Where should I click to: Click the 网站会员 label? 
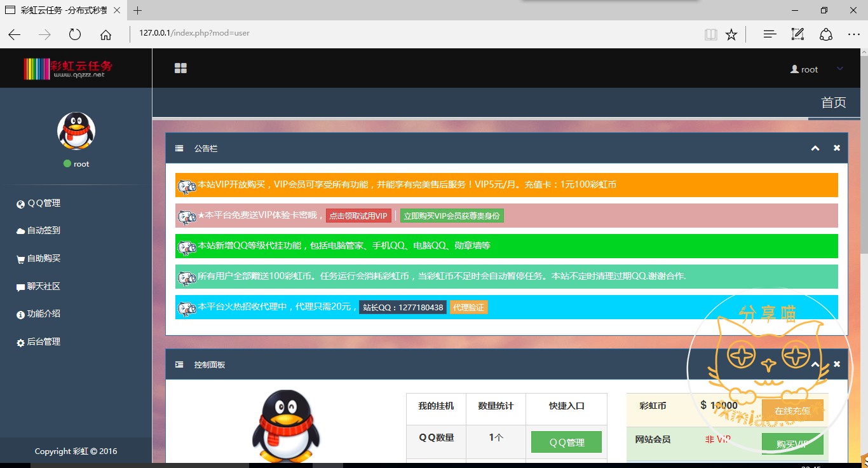tap(653, 439)
